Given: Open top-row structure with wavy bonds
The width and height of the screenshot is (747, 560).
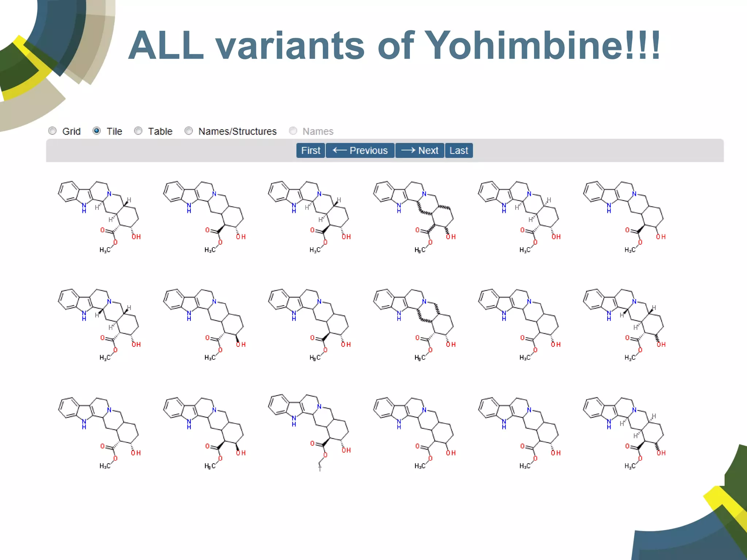Looking at the screenshot, I should [x=414, y=217].
